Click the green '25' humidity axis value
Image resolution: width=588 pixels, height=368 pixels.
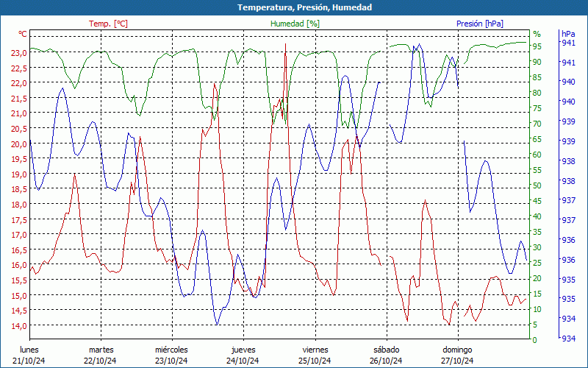click(537, 263)
